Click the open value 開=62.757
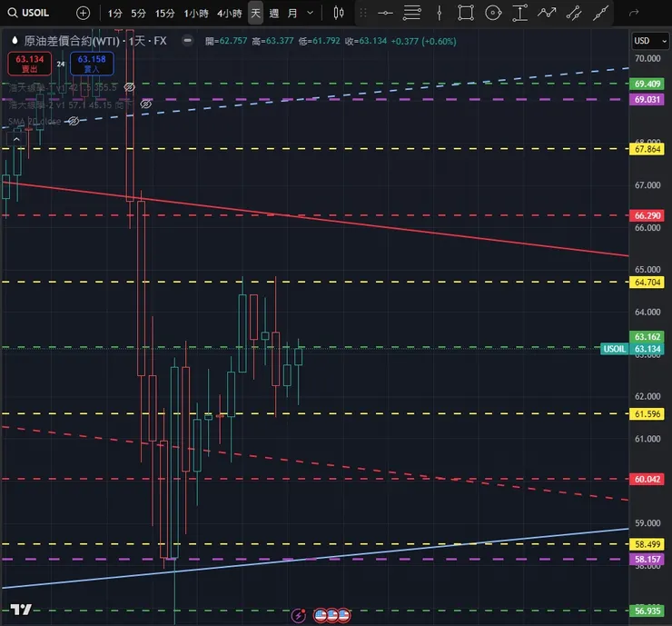The height and width of the screenshot is (626, 672). tap(226, 41)
